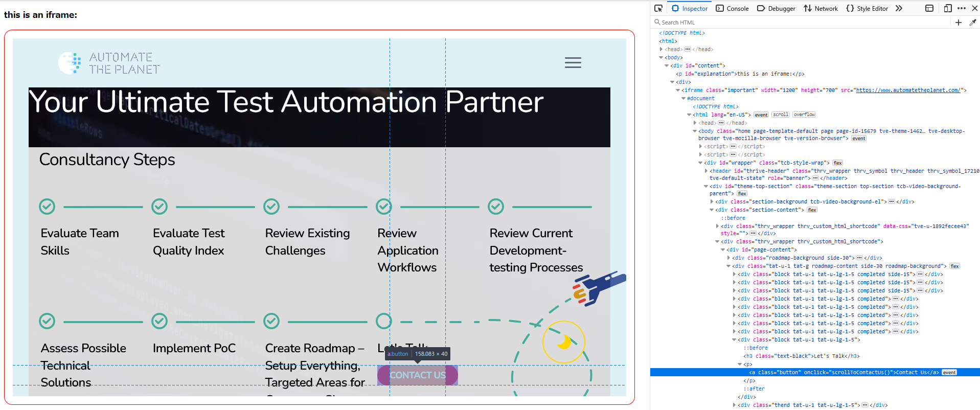Screen dimensions: 980x410
Task: Collapse the iframe element node
Action: [678, 90]
